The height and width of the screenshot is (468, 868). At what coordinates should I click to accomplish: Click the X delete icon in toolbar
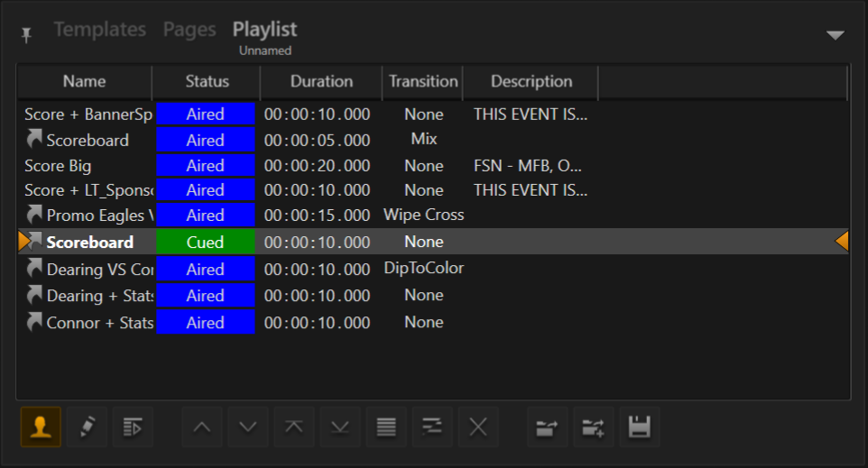(x=478, y=427)
